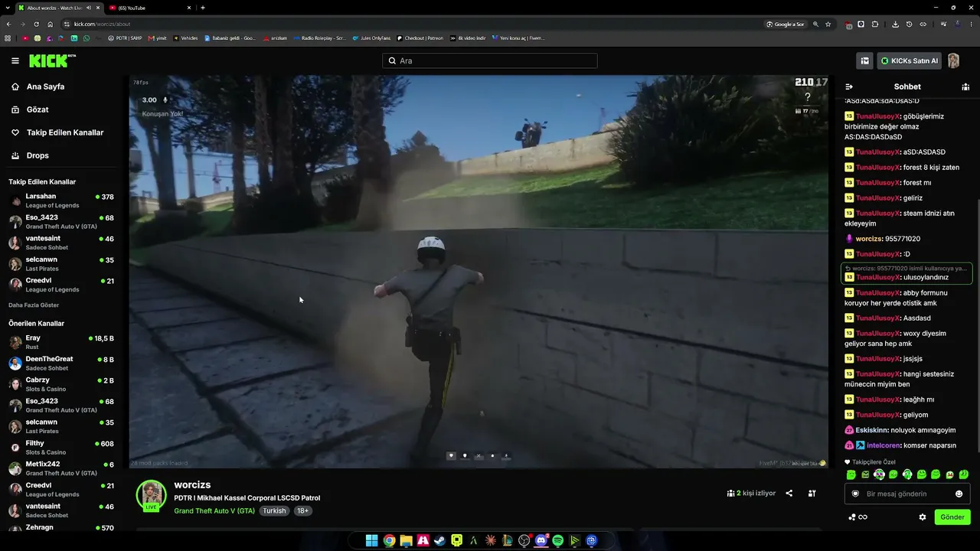Share the stream using the share icon
Viewport: 980px width, 551px height.
[789, 494]
